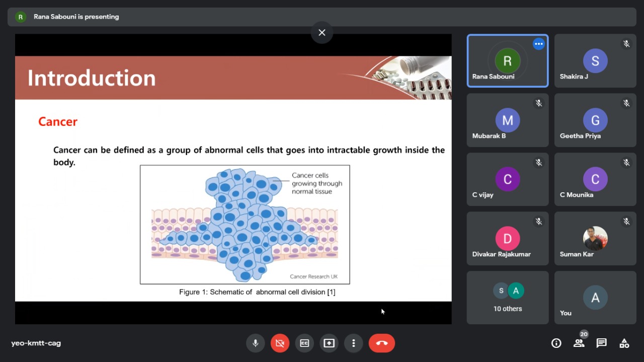Image resolution: width=644 pixels, height=362 pixels.
Task: Toggle the microphone button
Action: point(255,343)
